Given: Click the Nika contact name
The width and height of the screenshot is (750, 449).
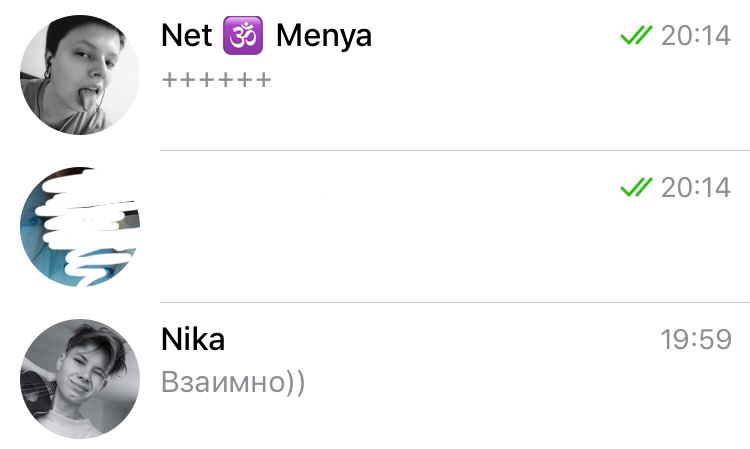Looking at the screenshot, I should pos(193,339).
